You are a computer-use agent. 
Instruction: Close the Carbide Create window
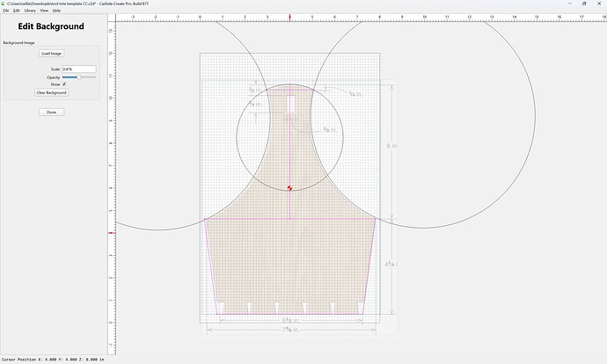click(x=599, y=4)
